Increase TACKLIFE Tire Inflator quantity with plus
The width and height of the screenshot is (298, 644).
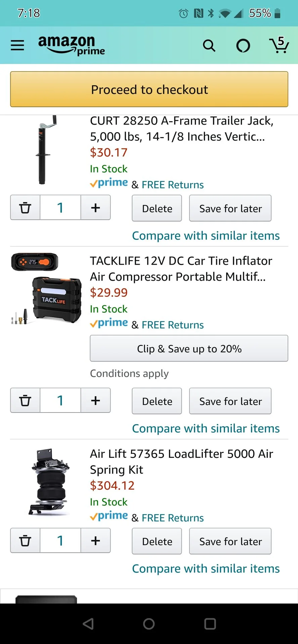(95, 400)
